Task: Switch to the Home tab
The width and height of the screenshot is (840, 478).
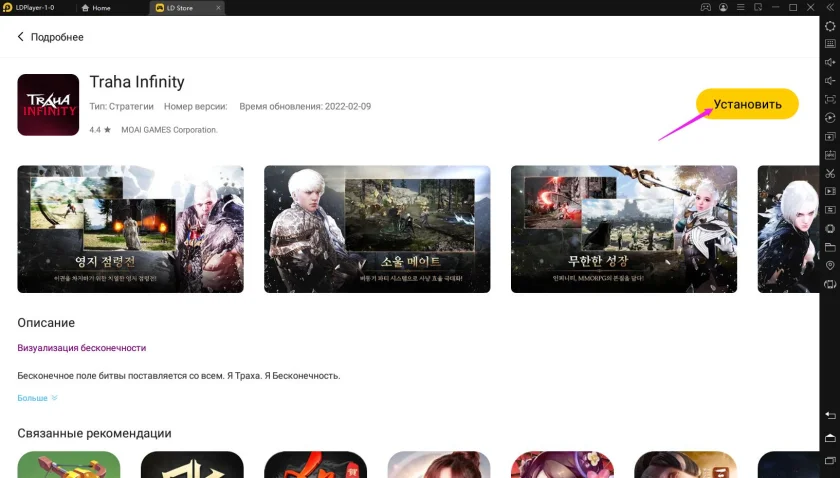Action: point(96,8)
